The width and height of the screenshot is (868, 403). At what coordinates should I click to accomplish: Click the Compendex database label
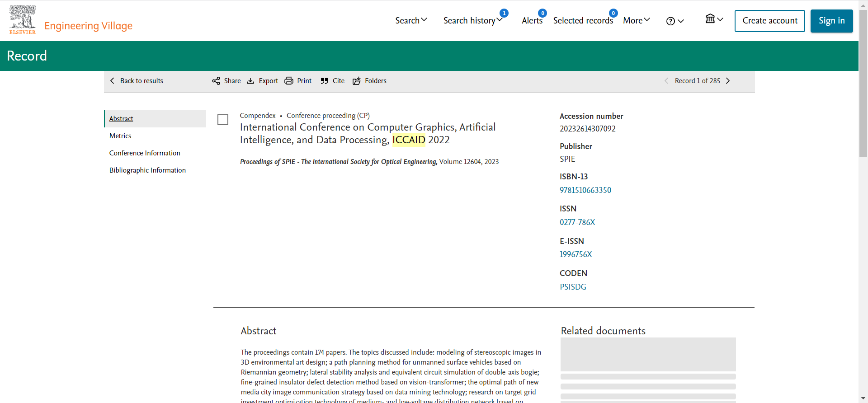(x=258, y=116)
